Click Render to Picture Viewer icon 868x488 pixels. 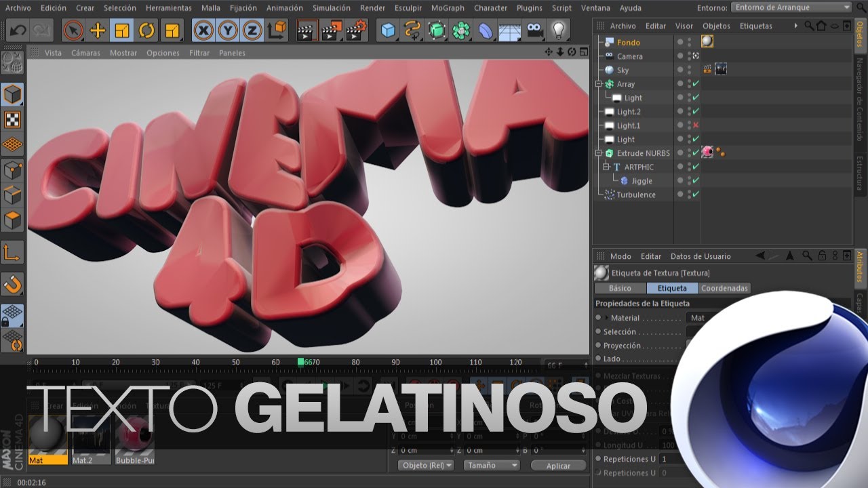click(x=332, y=30)
